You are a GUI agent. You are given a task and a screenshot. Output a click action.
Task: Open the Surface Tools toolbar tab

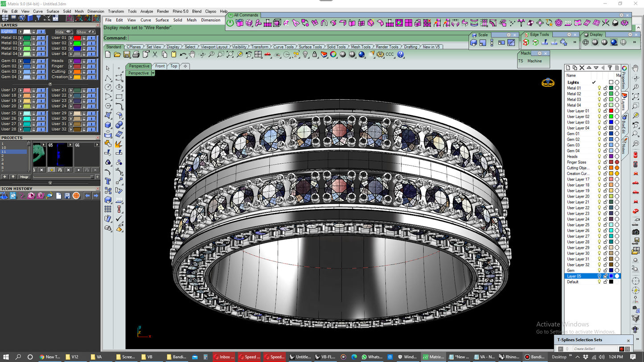(x=310, y=47)
